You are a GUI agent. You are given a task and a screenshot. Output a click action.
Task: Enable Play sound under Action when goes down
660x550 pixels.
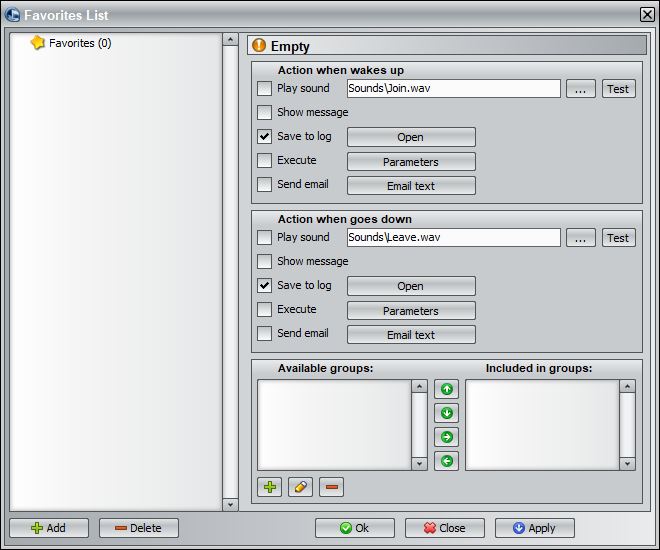click(x=264, y=237)
